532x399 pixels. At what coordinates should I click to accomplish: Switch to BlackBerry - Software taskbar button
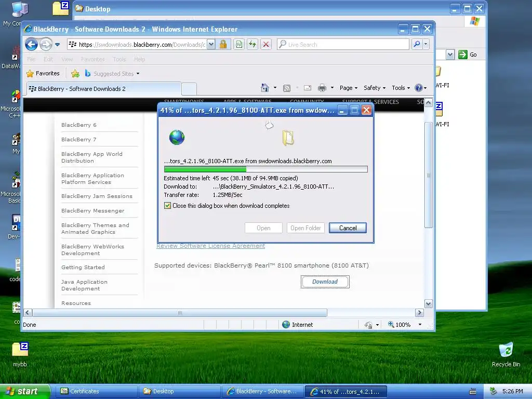(262, 392)
